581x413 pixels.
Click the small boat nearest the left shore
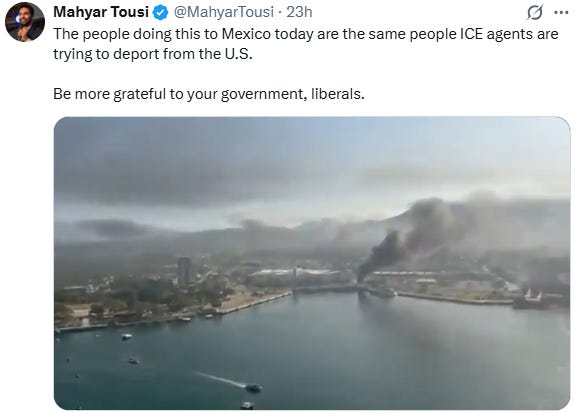point(127,336)
